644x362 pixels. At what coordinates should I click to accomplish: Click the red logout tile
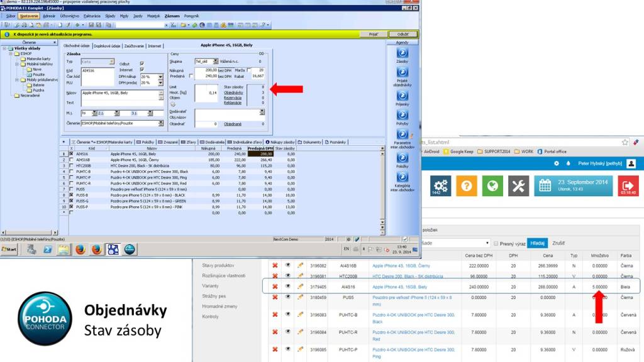(628, 185)
